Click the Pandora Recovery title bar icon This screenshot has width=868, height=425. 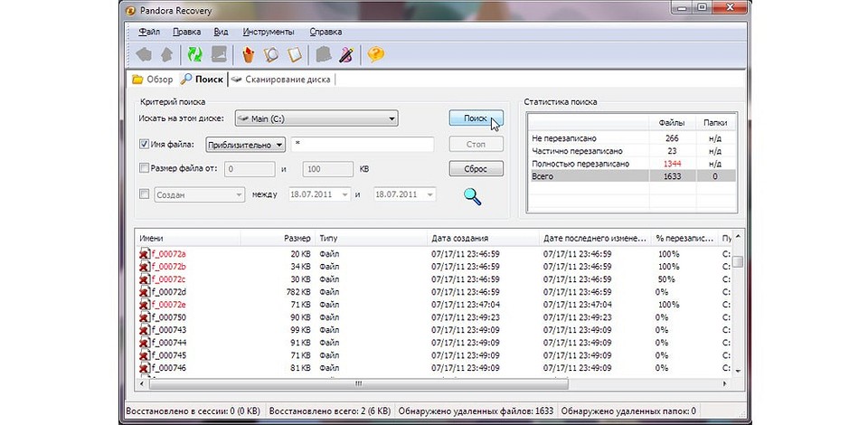pyautogui.click(x=132, y=12)
